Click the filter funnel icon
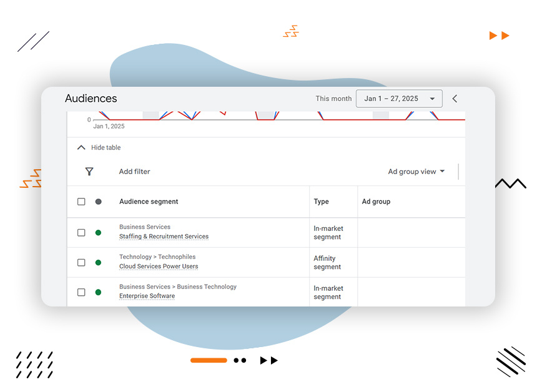This screenshot has height=392, width=537. [x=89, y=172]
